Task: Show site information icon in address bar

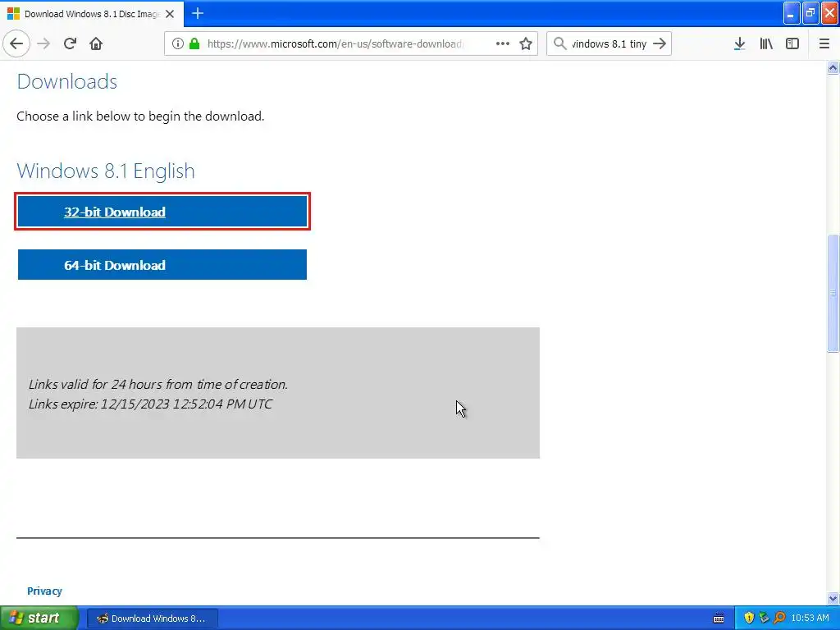Action: (177, 43)
